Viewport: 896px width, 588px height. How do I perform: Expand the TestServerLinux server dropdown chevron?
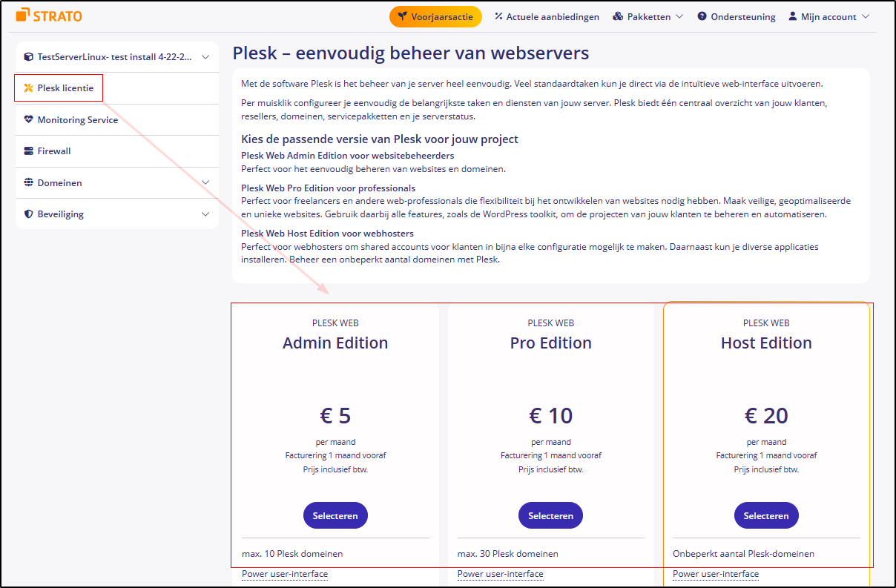[x=205, y=56]
